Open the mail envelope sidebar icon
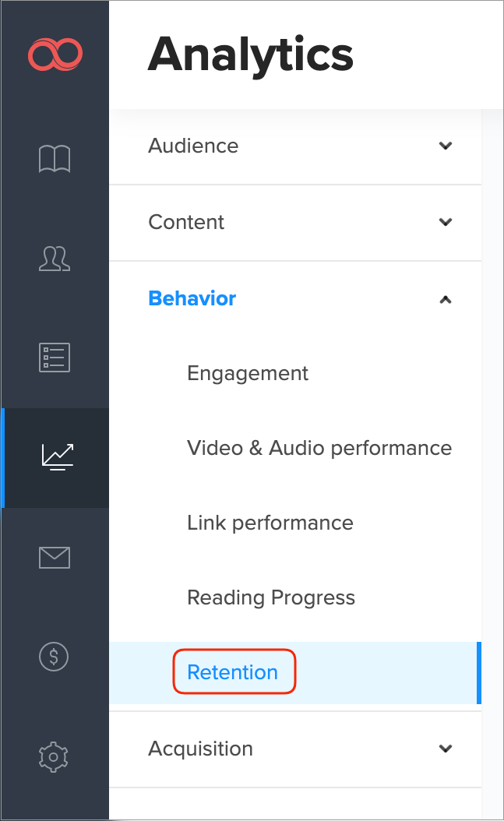This screenshot has width=504, height=821. tap(55, 557)
